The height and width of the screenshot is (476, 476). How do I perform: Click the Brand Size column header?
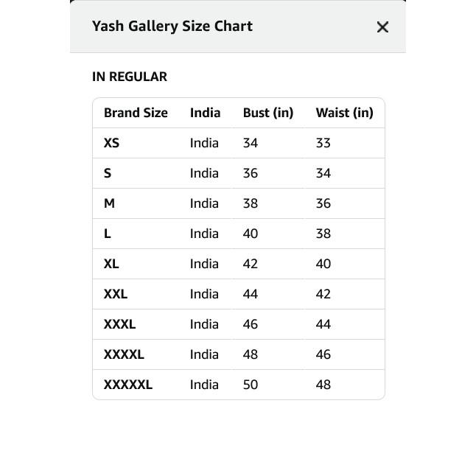pyautogui.click(x=136, y=113)
